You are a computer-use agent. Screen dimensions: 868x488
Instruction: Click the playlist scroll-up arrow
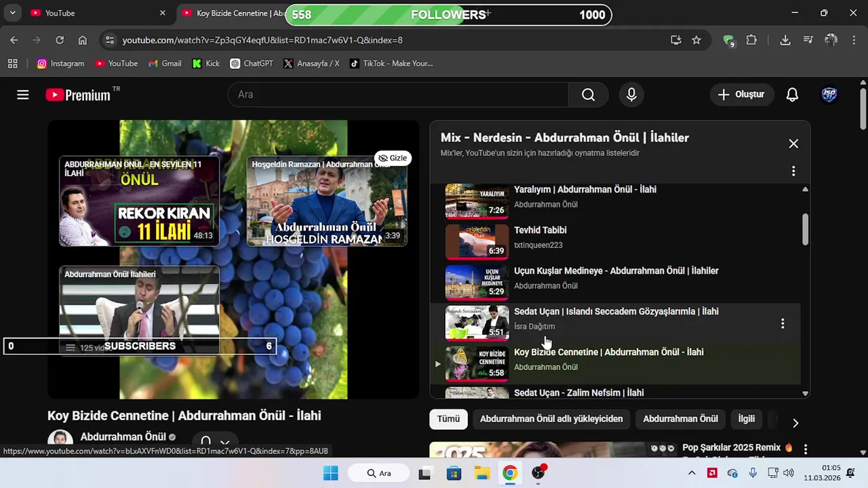[805, 190]
